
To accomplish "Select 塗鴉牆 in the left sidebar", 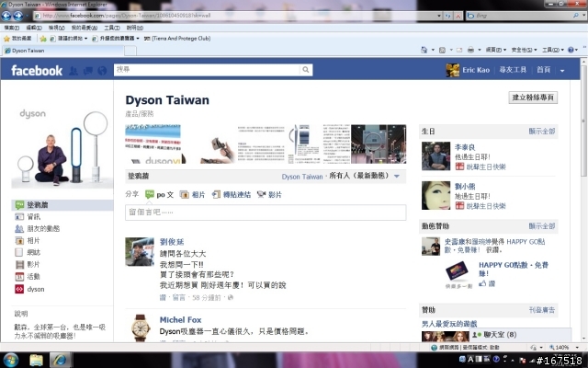I will point(62,204).
